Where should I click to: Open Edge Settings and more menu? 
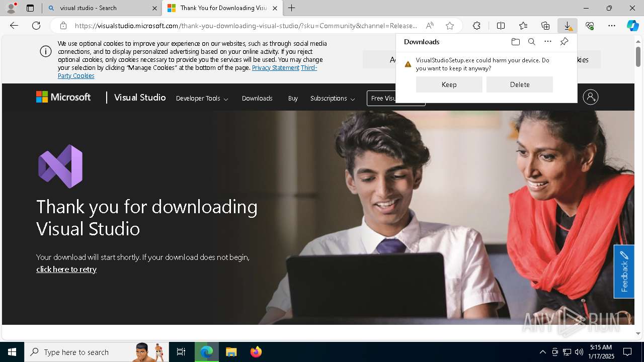point(612,26)
